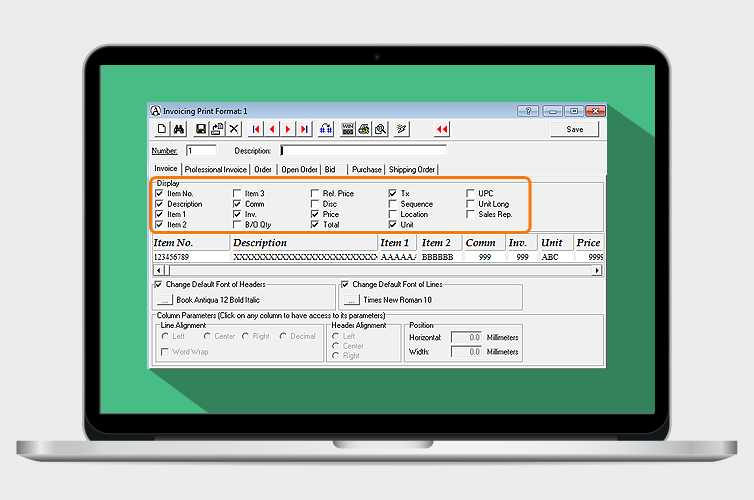Toggle the Inv. checkbox
Viewport: 754px width, 500px height.
point(237,214)
